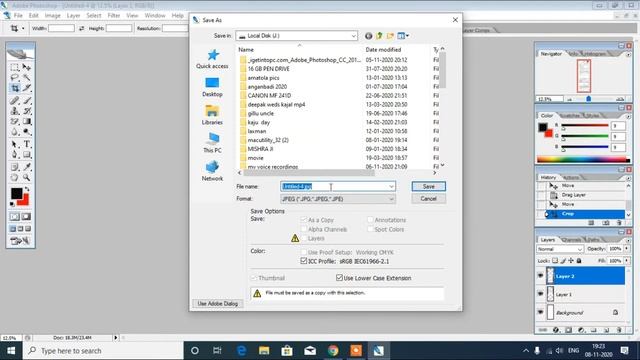
Task: Click the Save button
Action: tap(429, 187)
